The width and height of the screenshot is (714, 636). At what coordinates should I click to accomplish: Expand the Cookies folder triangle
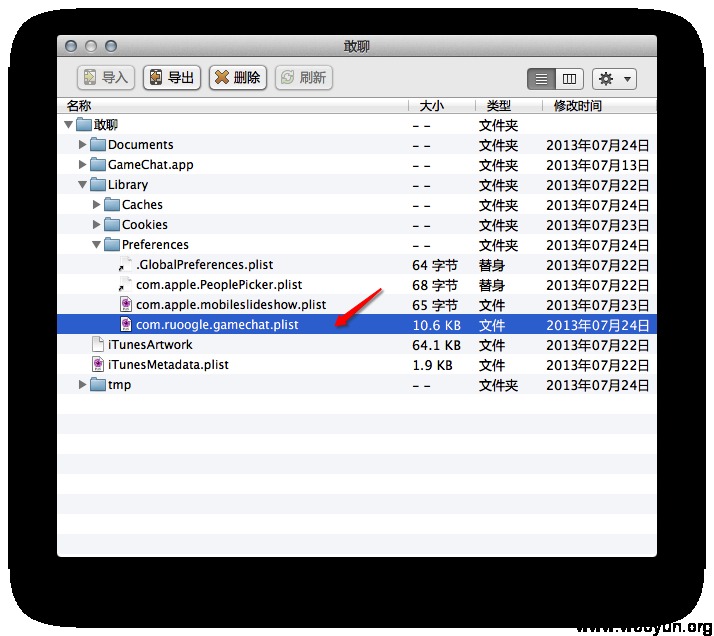[97, 224]
